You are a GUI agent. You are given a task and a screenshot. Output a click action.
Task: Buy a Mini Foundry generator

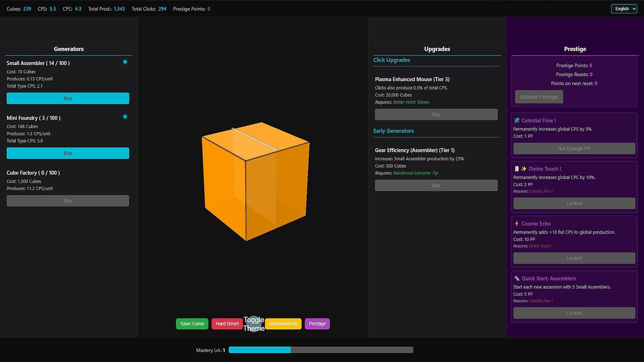coord(68,153)
